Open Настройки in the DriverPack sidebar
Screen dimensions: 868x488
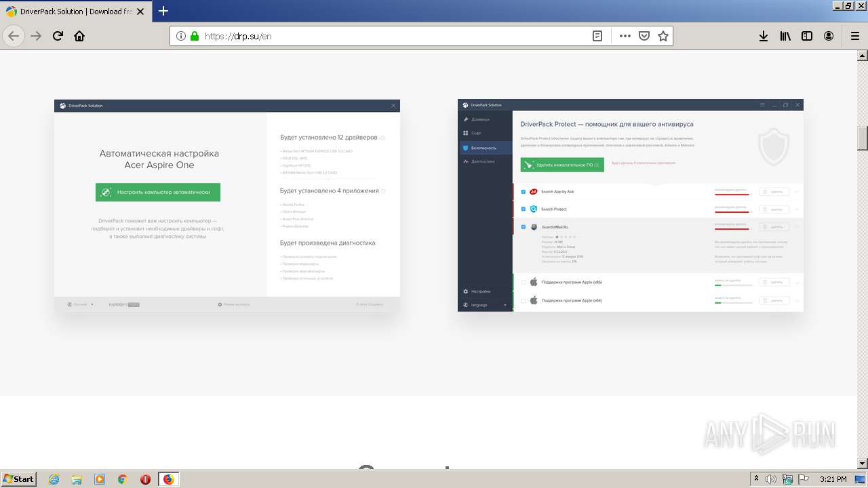coord(485,291)
